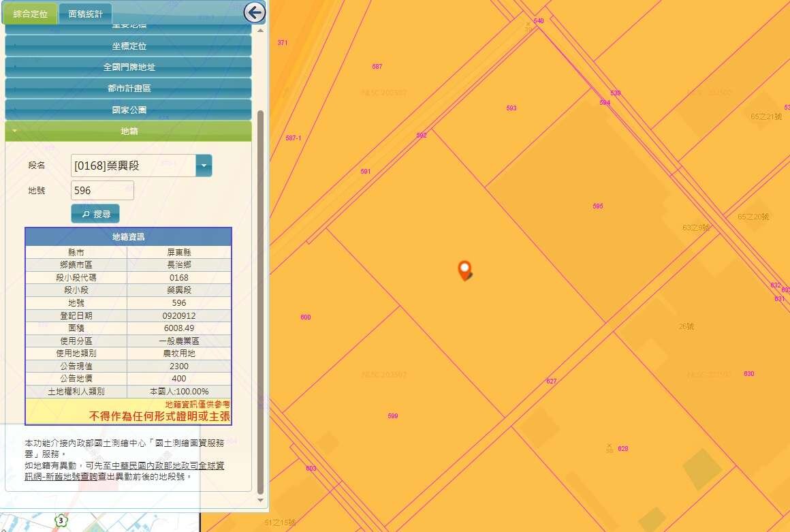The image size is (790, 532).
Task: Expand the 國家公園 section
Action: tap(128, 110)
